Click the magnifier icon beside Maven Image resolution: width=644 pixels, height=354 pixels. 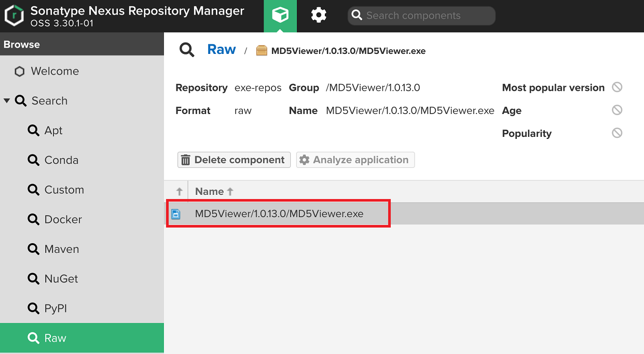pyautogui.click(x=33, y=249)
